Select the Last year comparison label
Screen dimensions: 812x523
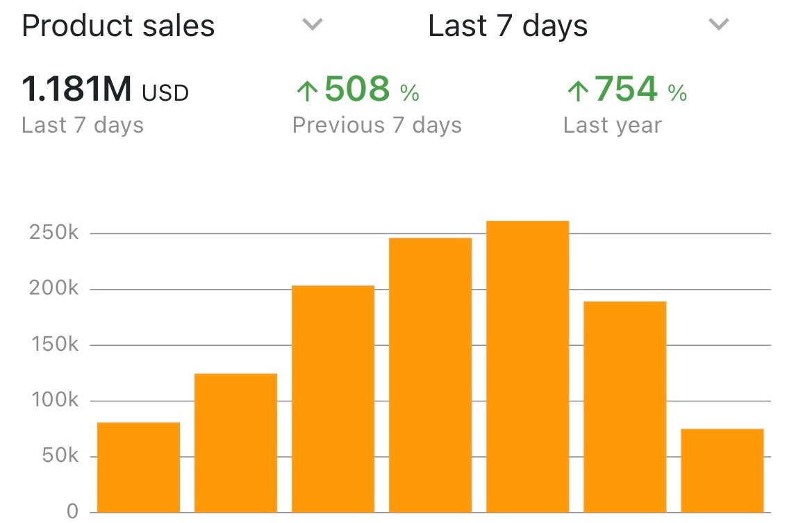[613, 125]
